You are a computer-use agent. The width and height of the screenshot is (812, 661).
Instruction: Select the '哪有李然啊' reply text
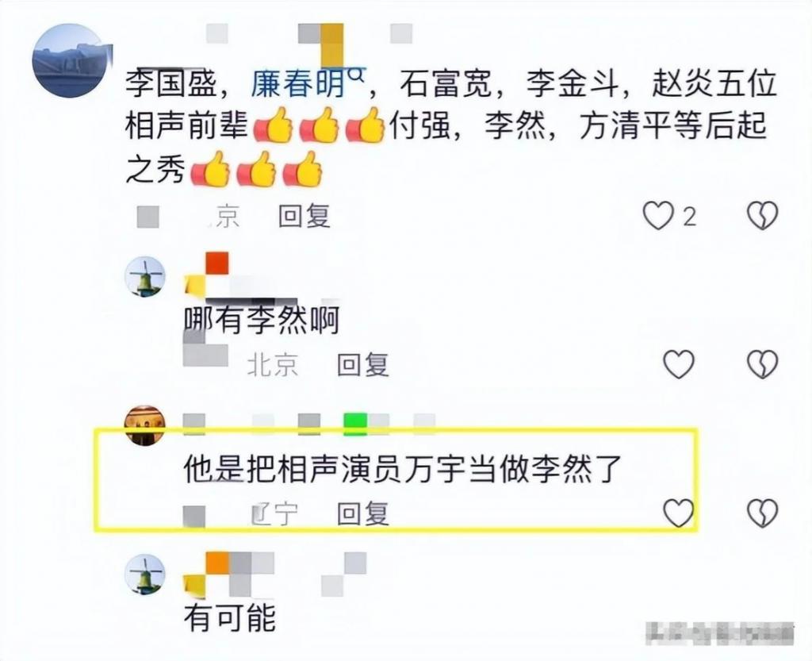pyautogui.click(x=262, y=320)
